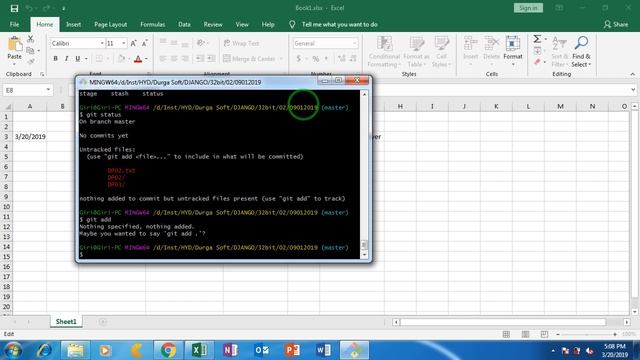Click the Delete cells icon

coord(491,43)
